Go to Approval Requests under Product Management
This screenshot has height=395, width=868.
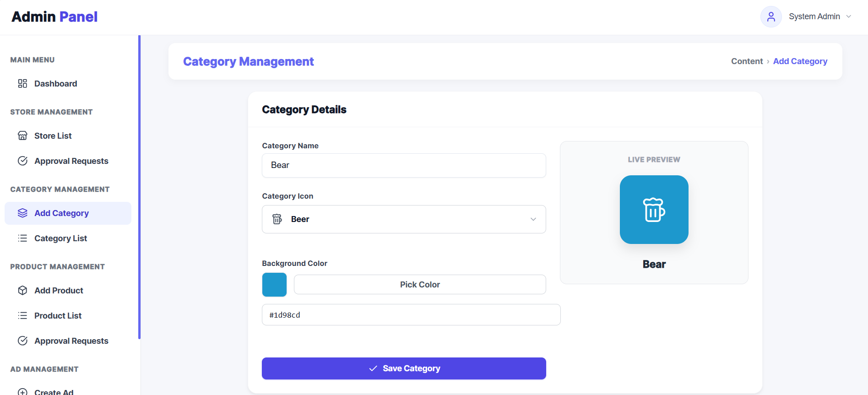(x=71, y=341)
